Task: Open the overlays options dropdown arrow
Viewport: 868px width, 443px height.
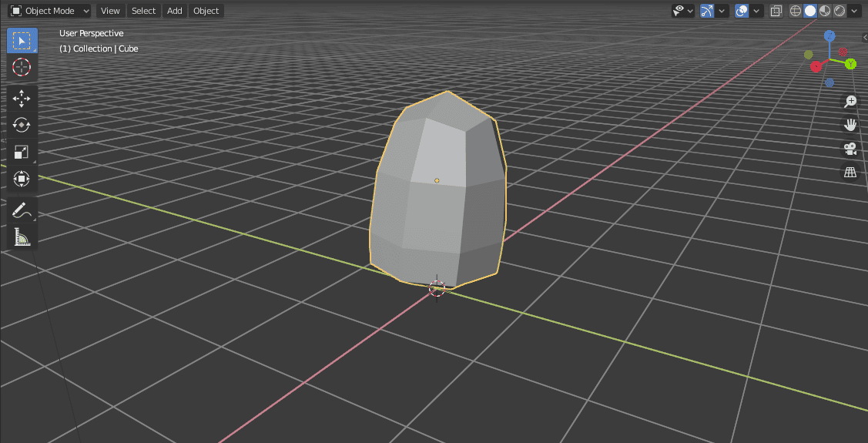Action: click(757, 11)
